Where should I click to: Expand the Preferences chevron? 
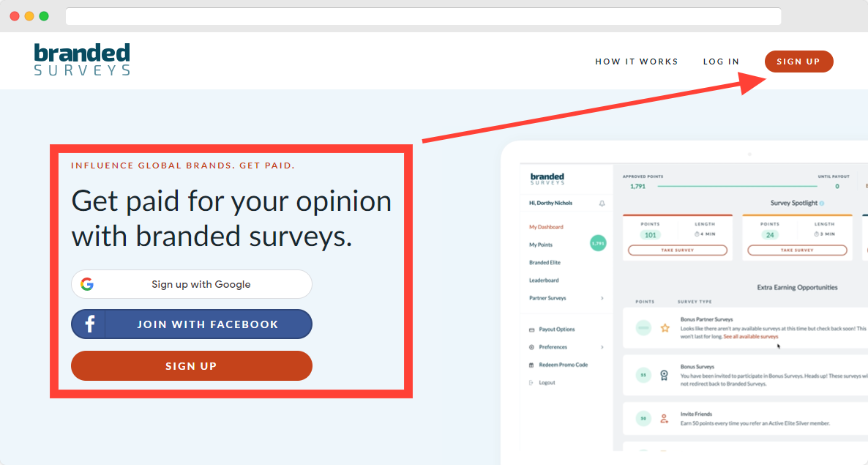(602, 347)
